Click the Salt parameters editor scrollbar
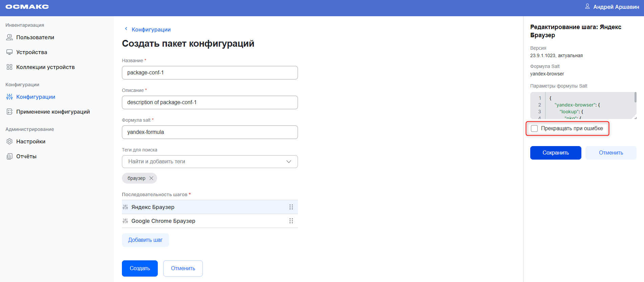Screen dimensions: 644x282 click(x=635, y=98)
